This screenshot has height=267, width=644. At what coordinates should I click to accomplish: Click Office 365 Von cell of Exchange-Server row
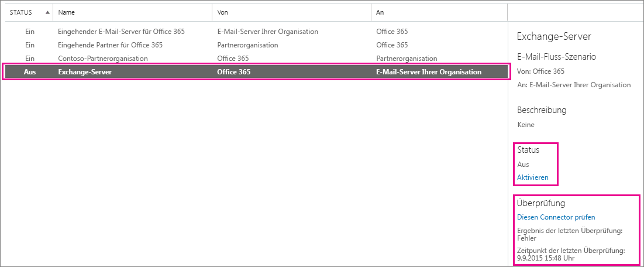click(x=234, y=72)
